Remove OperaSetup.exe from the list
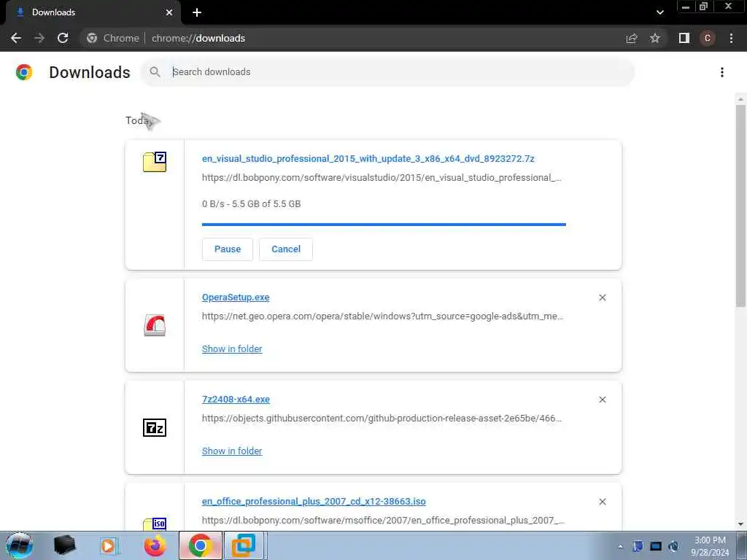This screenshot has height=560, width=747. 602,297
